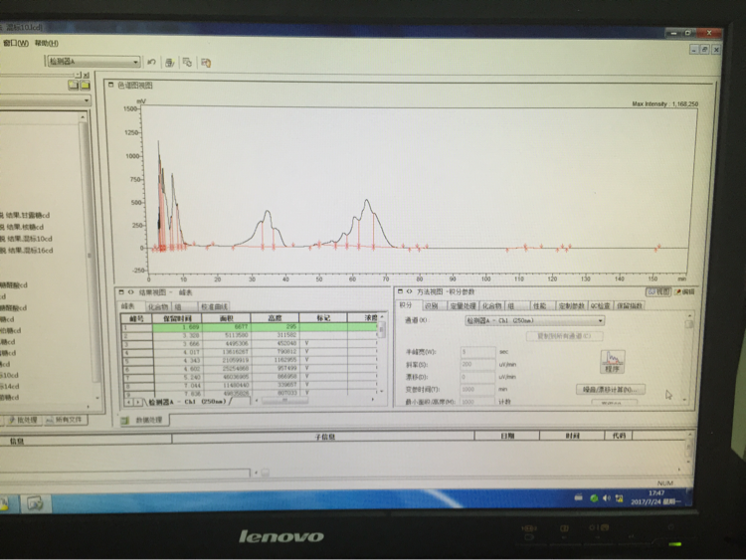Switch to the 峰表 tab
746x560 pixels.
point(128,306)
